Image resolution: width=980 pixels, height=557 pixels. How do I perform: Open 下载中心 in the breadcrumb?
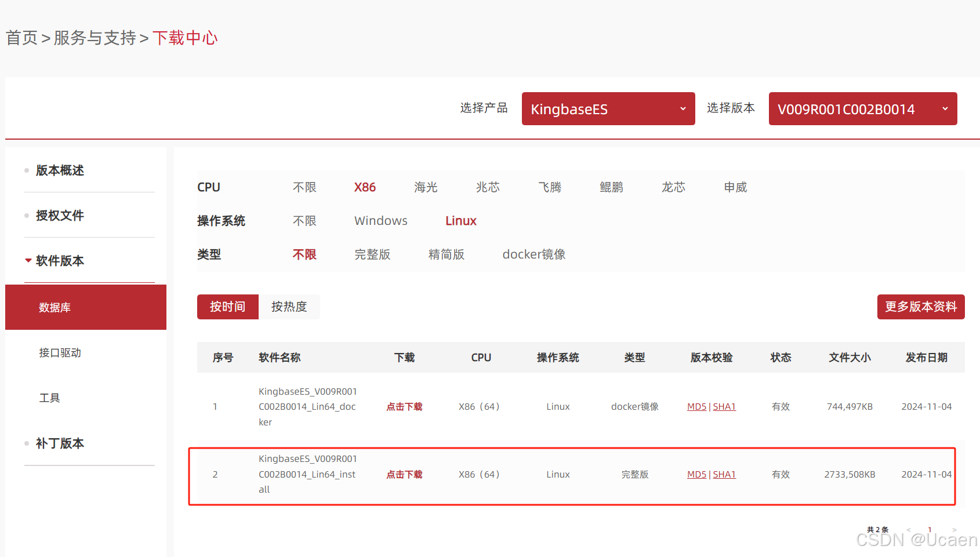[185, 38]
